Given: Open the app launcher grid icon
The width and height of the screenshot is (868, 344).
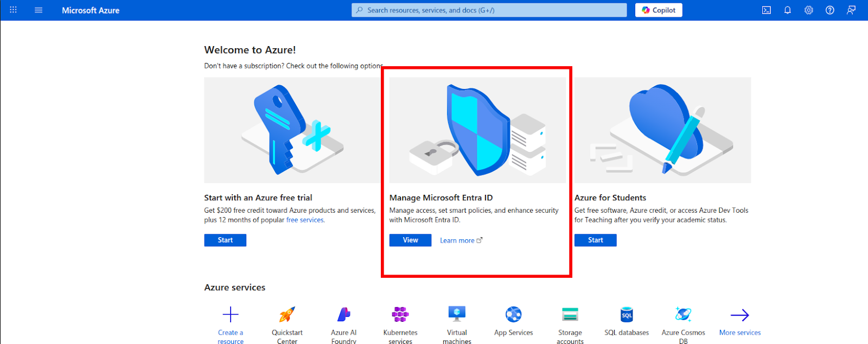Looking at the screenshot, I should tap(13, 10).
